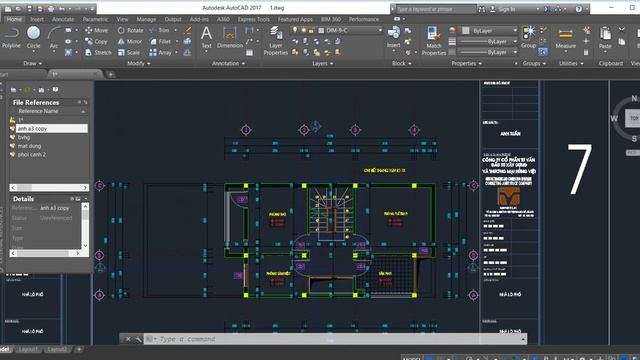This screenshot has height=360, width=640.
Task: Click the Help question mark icon
Action: (x=579, y=9)
